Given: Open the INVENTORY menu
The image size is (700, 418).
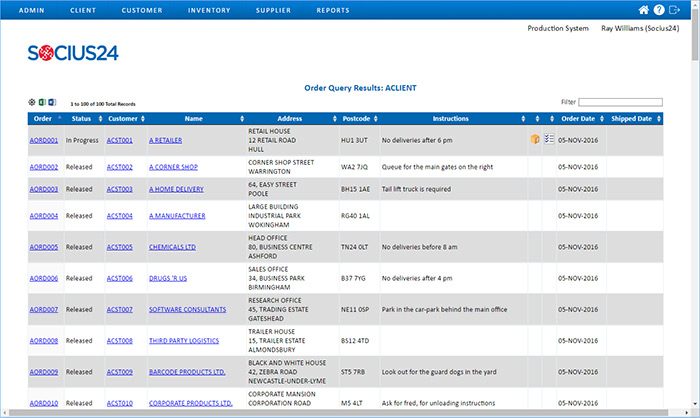Looking at the screenshot, I should pos(209,10).
